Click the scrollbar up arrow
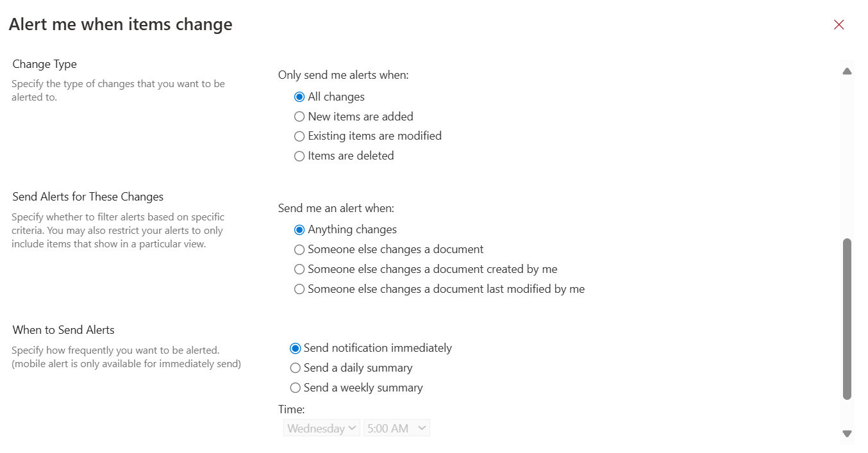Viewport: 868px width, 453px height. [847, 71]
